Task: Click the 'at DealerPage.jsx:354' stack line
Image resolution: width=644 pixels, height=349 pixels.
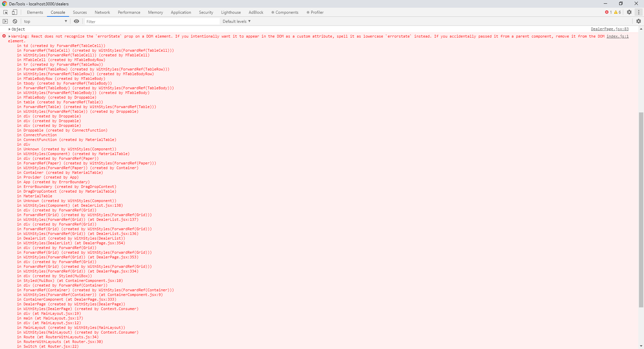Action: [71, 243]
